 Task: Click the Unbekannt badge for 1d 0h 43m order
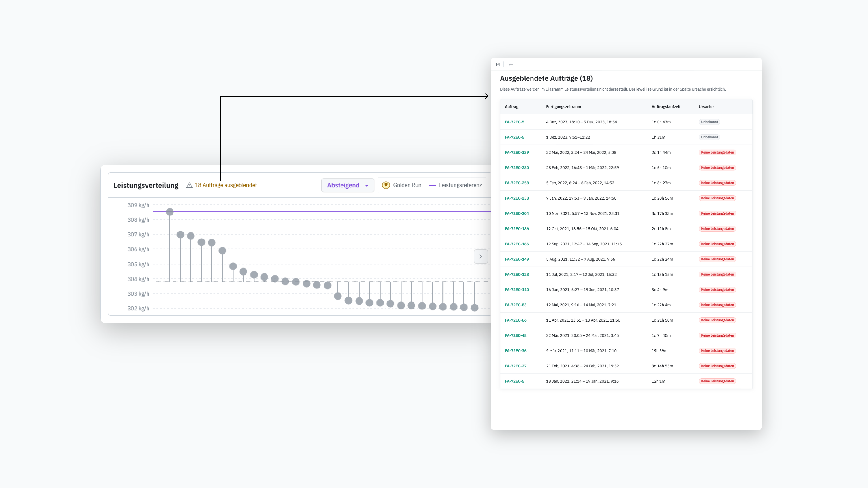[x=709, y=122]
